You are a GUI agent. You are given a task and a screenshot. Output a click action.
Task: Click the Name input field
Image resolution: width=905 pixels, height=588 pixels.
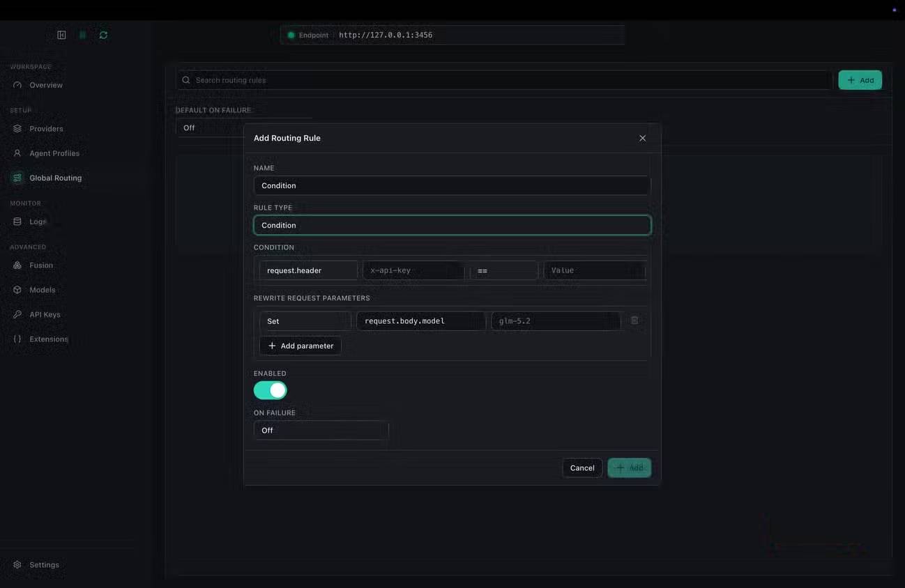(452, 185)
